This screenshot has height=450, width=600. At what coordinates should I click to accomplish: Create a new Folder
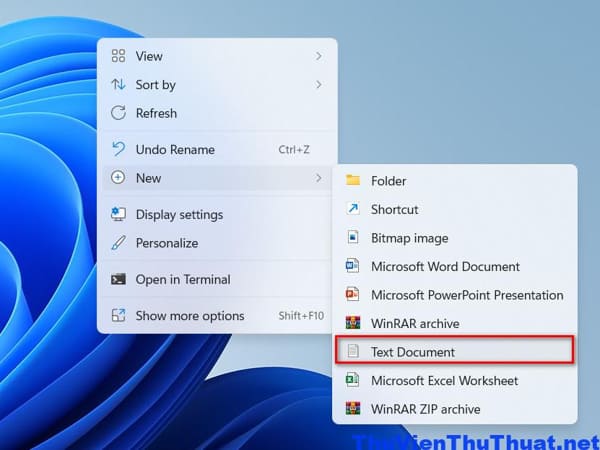click(455, 181)
